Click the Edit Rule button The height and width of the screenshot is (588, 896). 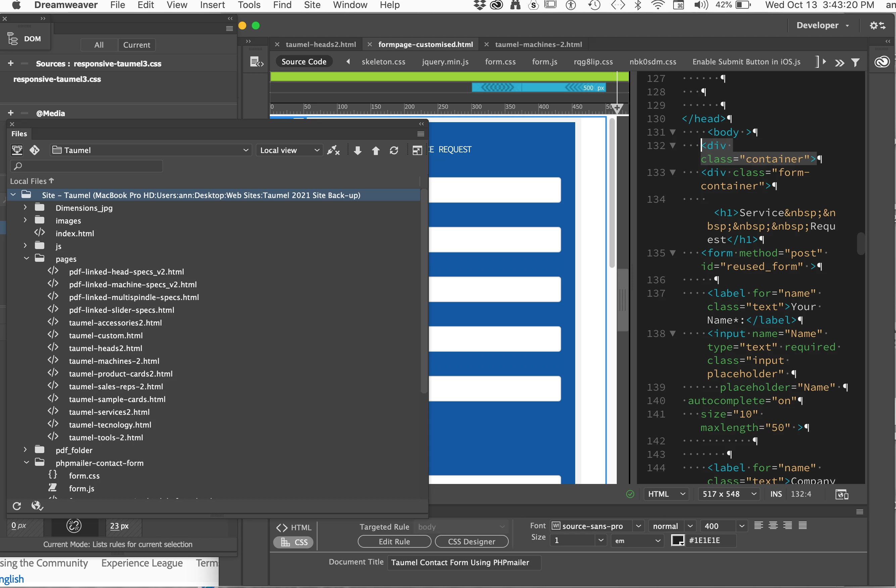(x=394, y=541)
